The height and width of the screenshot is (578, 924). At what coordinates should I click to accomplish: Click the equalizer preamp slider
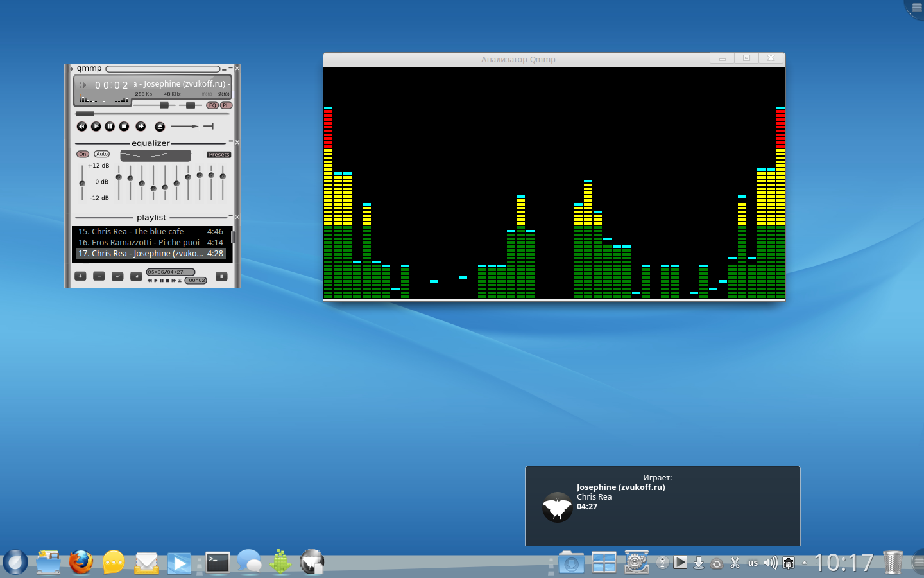click(82, 182)
